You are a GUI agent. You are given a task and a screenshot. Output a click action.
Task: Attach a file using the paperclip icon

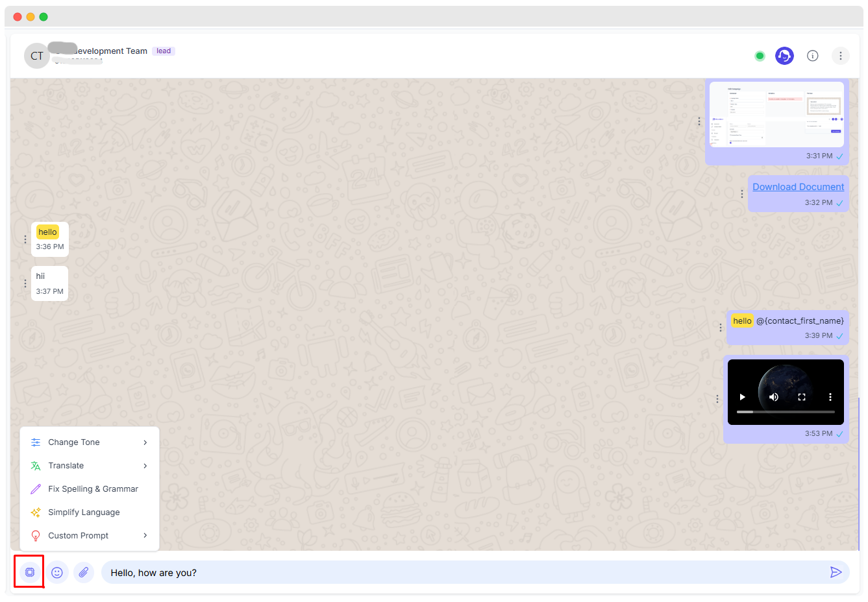pyautogui.click(x=83, y=572)
